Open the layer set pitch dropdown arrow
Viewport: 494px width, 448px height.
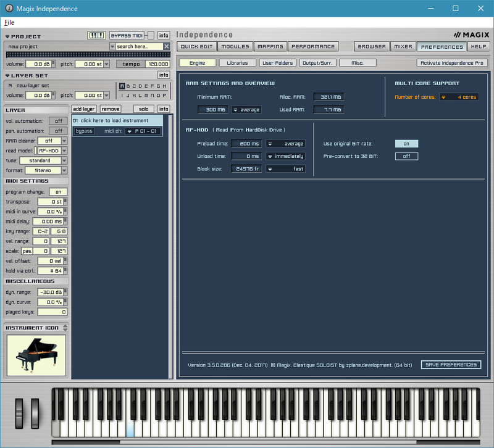[x=107, y=95]
